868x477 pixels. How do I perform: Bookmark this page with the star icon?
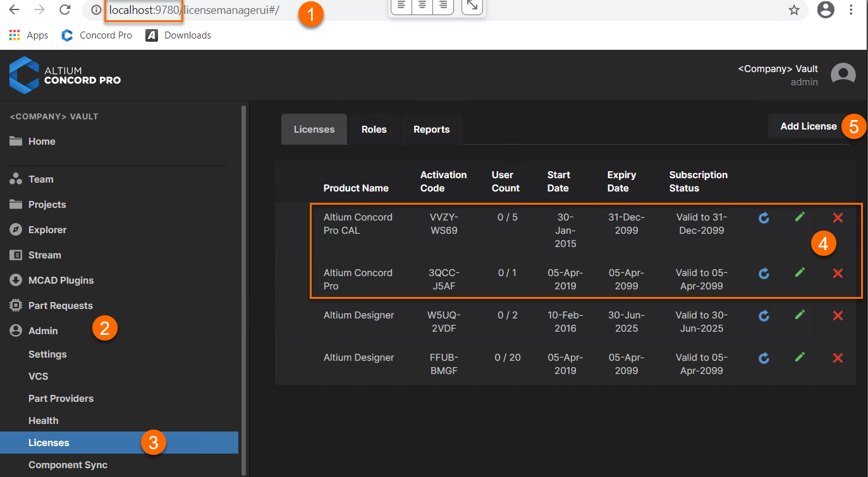(794, 10)
